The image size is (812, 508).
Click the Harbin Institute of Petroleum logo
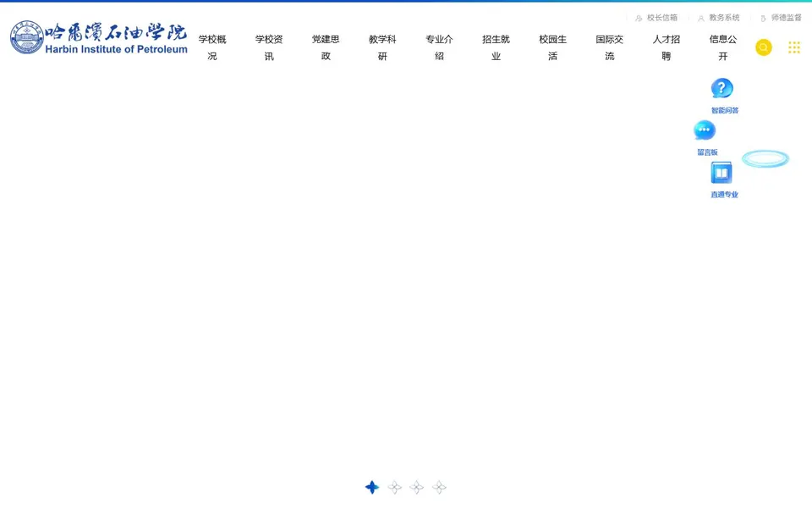click(99, 38)
